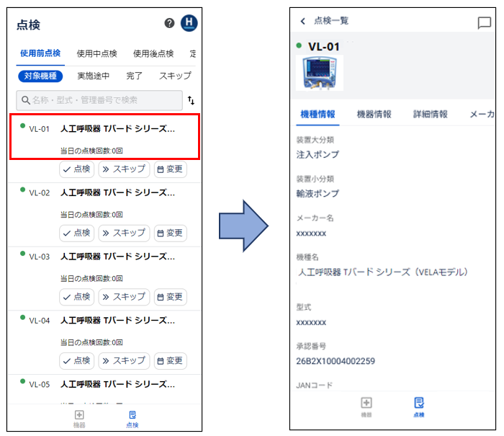Screen dimensions: 504x436
Task: Click the model name 人工呼吸器 Tバード シリーズ (VELAモデル)
Action: [382, 272]
